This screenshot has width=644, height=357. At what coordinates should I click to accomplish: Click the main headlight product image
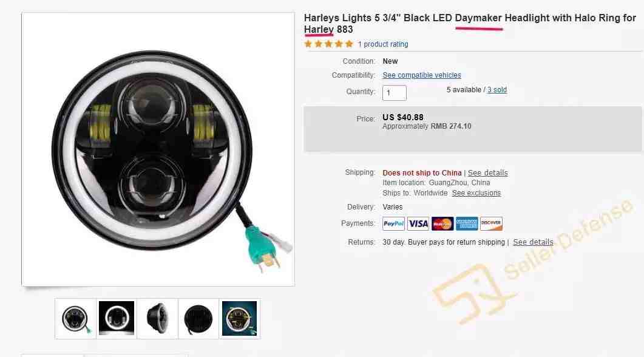(158, 149)
